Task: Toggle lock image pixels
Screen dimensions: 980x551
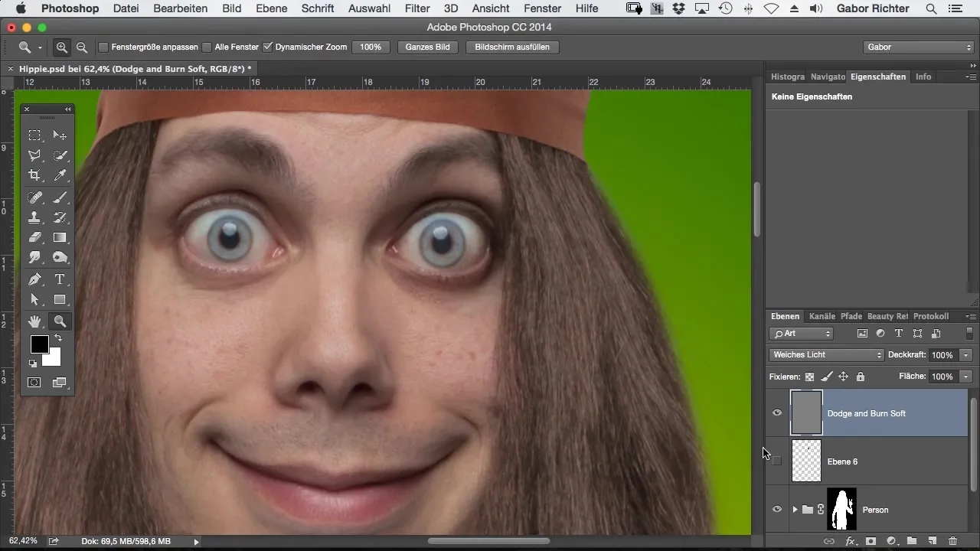Action: click(x=826, y=377)
